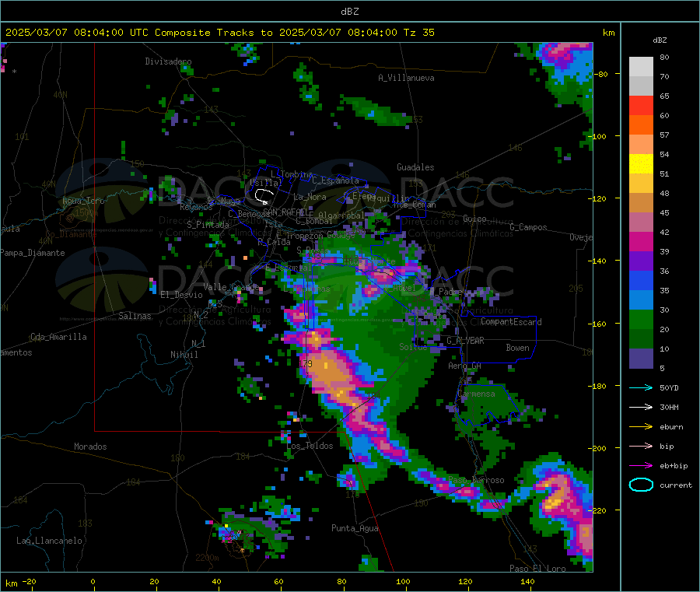The image size is (700, 592).
Task: Select the bright yellow swatch in the dBZ scale
Action: [641, 164]
